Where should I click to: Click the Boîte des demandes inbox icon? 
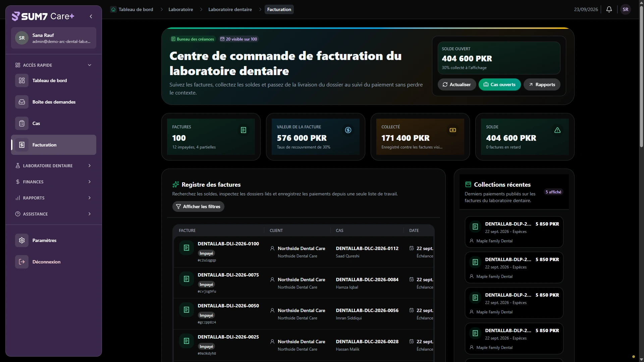point(22,102)
